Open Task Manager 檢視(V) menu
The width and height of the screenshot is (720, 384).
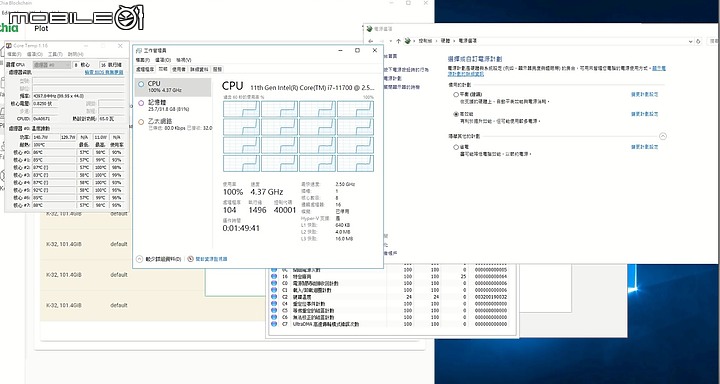click(184, 60)
